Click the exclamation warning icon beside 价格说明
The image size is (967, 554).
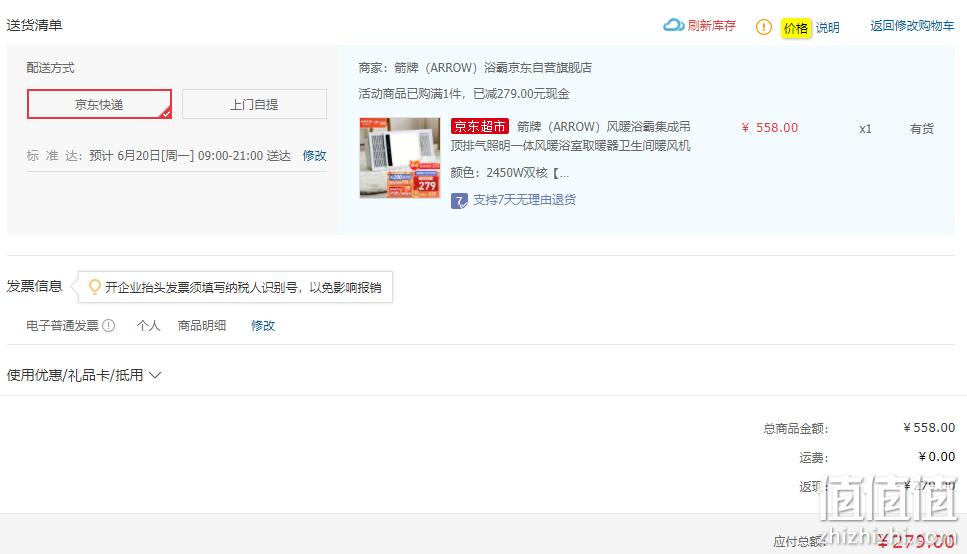[x=763, y=27]
